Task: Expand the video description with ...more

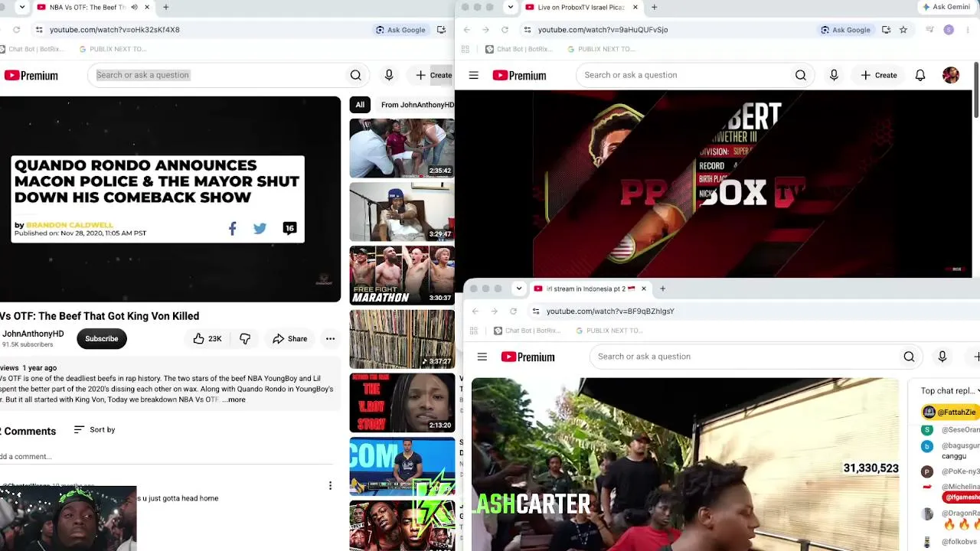Action: 234,399
